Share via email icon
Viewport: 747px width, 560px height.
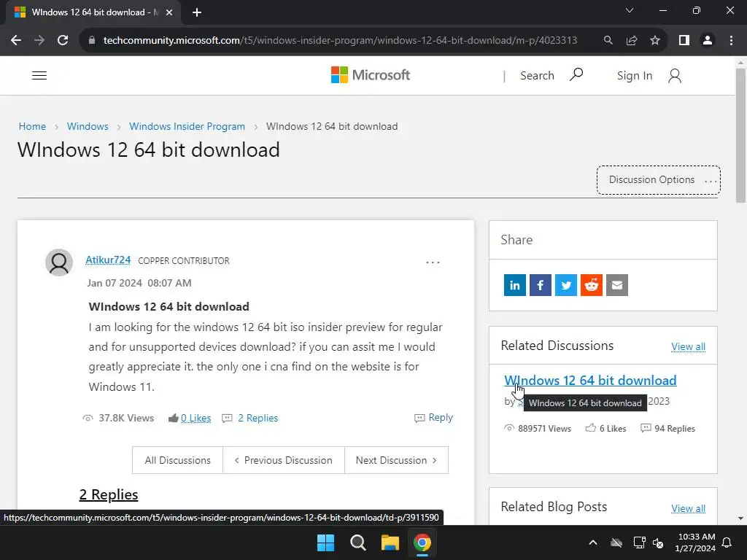coord(617,285)
